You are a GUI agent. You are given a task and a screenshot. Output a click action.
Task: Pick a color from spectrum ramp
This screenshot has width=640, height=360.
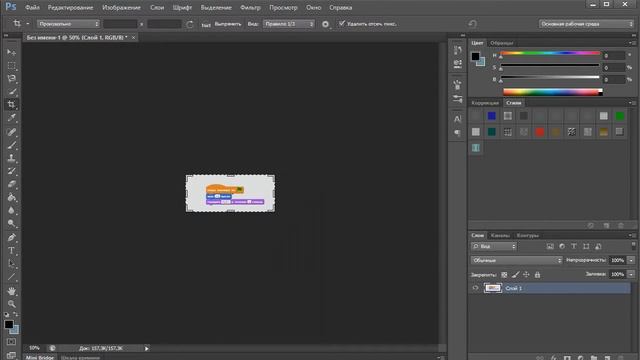pos(552,92)
